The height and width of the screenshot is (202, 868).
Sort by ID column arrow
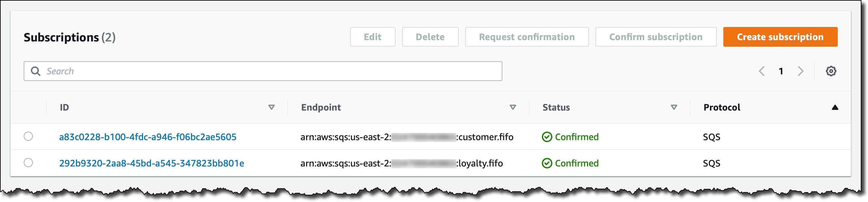pos(271,107)
